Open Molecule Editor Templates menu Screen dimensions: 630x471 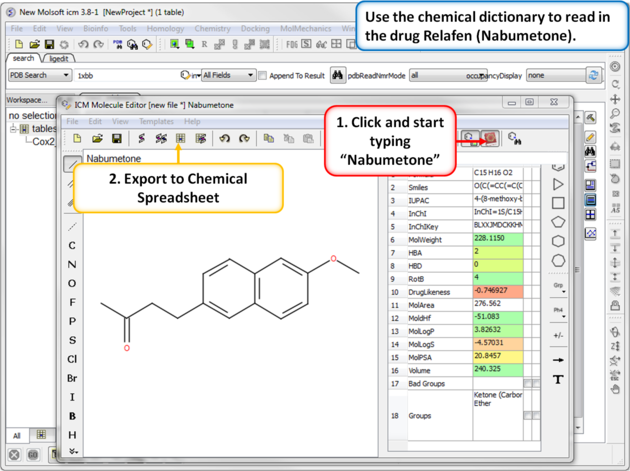point(156,121)
